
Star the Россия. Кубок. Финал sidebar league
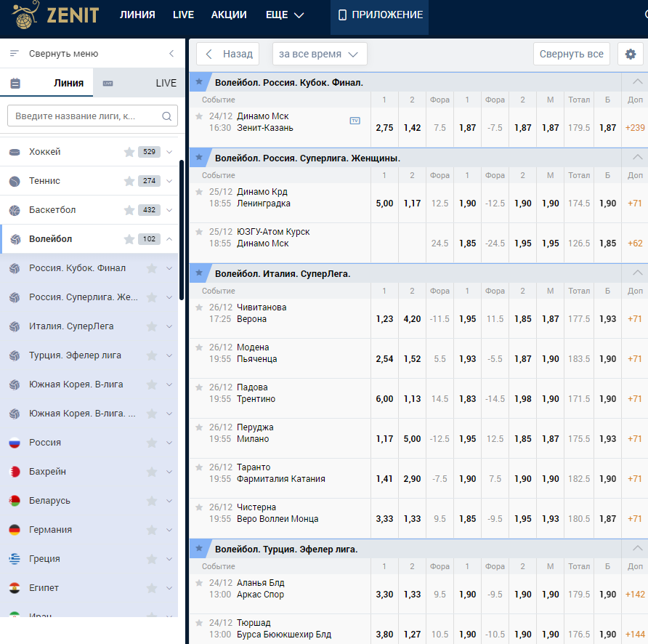(152, 268)
